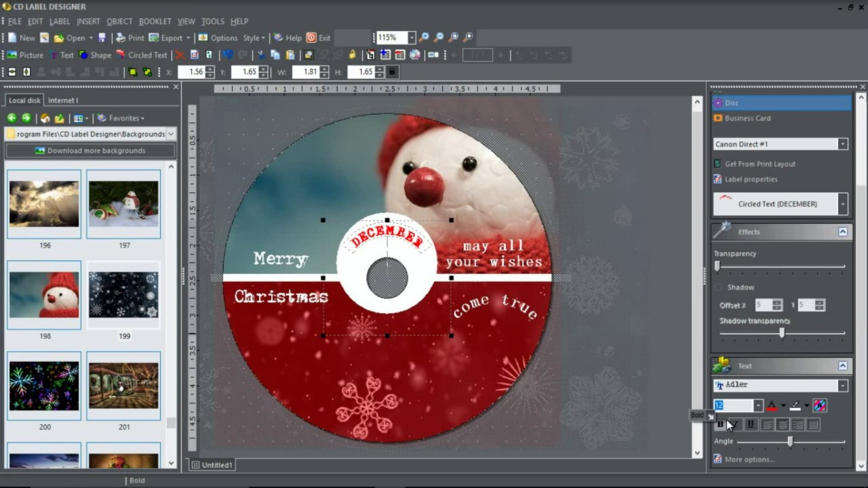Open the Circled Text (DECEMBER) object dropdown
868x488 pixels.
pos(843,204)
